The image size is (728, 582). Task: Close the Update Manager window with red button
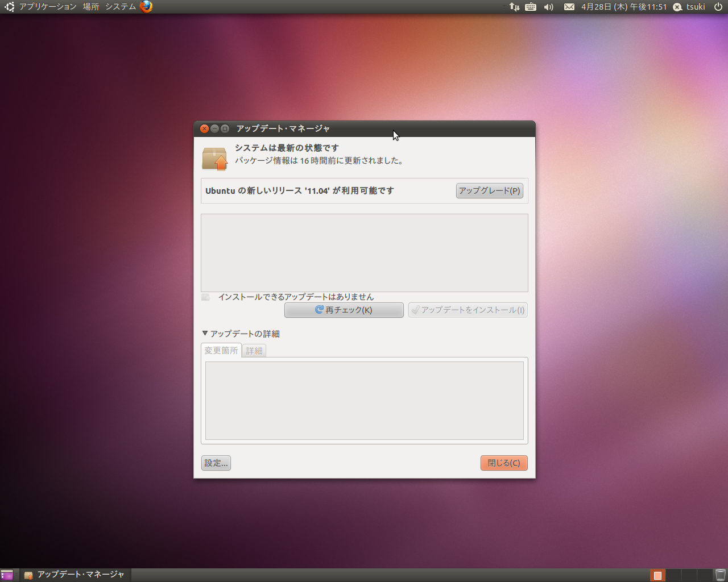coord(204,128)
